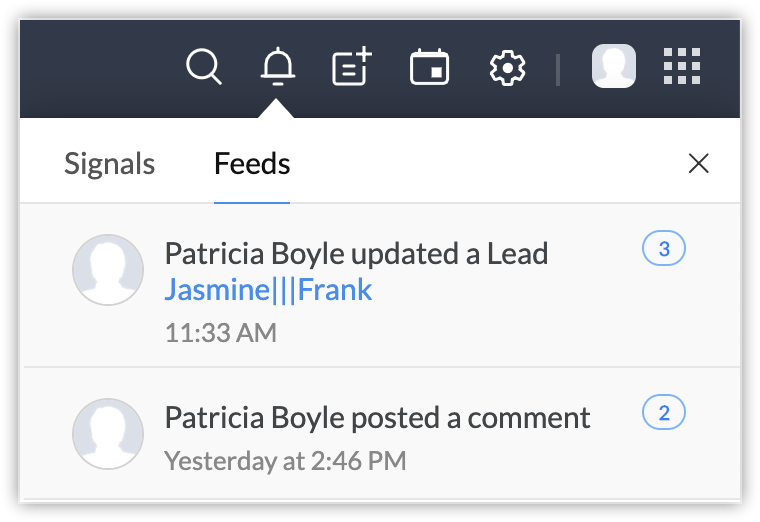
Task: Click the user profile avatar in header
Action: tap(614, 66)
